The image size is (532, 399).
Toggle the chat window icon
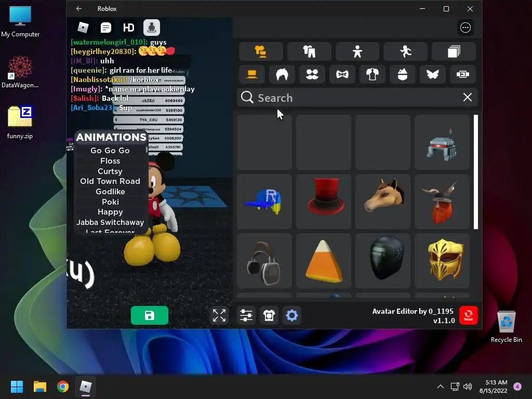[x=106, y=28]
